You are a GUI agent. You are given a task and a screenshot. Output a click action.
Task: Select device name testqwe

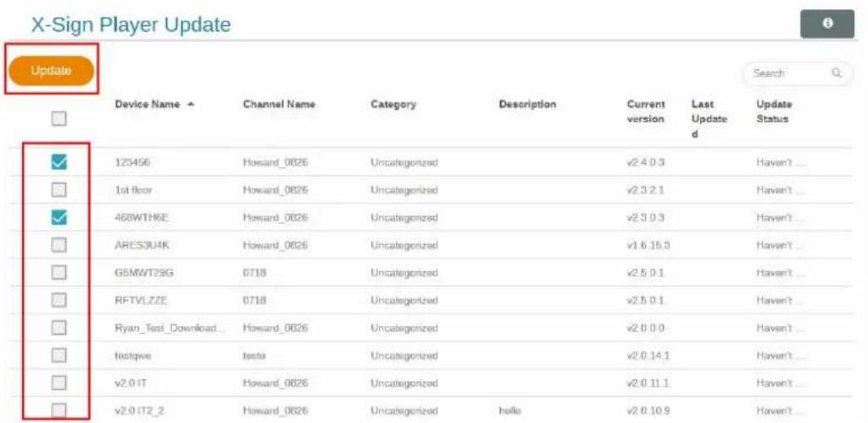tap(133, 355)
